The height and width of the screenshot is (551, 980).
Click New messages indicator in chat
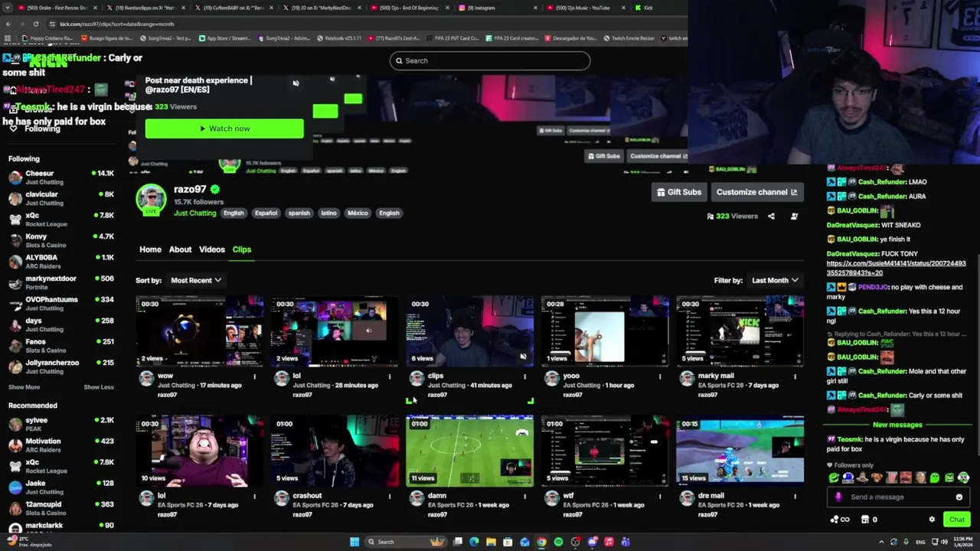coord(897,425)
